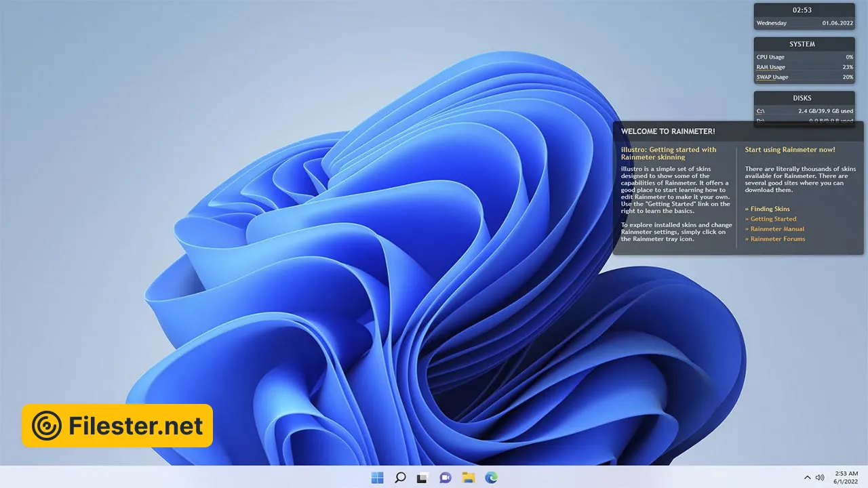
Task: Click the 02:53 Rainmeter clock widget
Action: tap(802, 10)
